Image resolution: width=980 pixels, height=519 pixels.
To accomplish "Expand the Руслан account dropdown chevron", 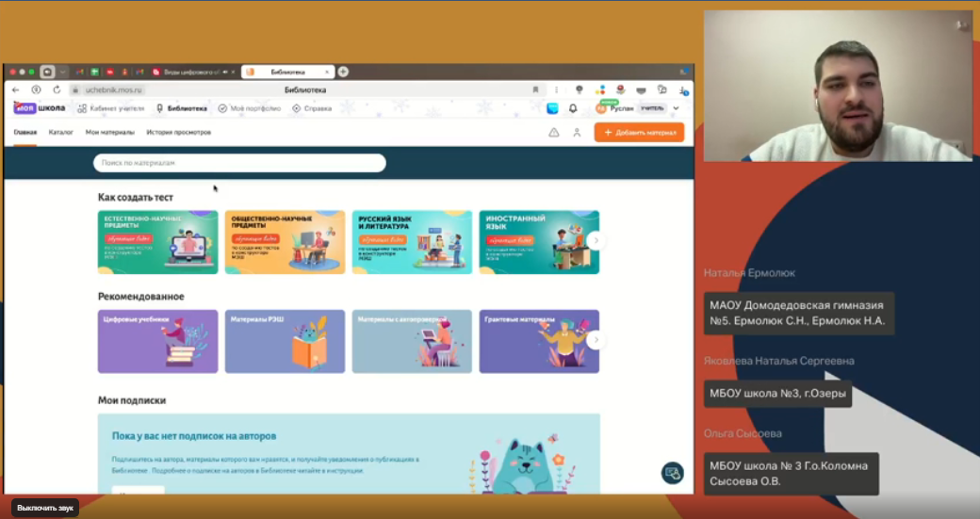I will click(x=676, y=108).
